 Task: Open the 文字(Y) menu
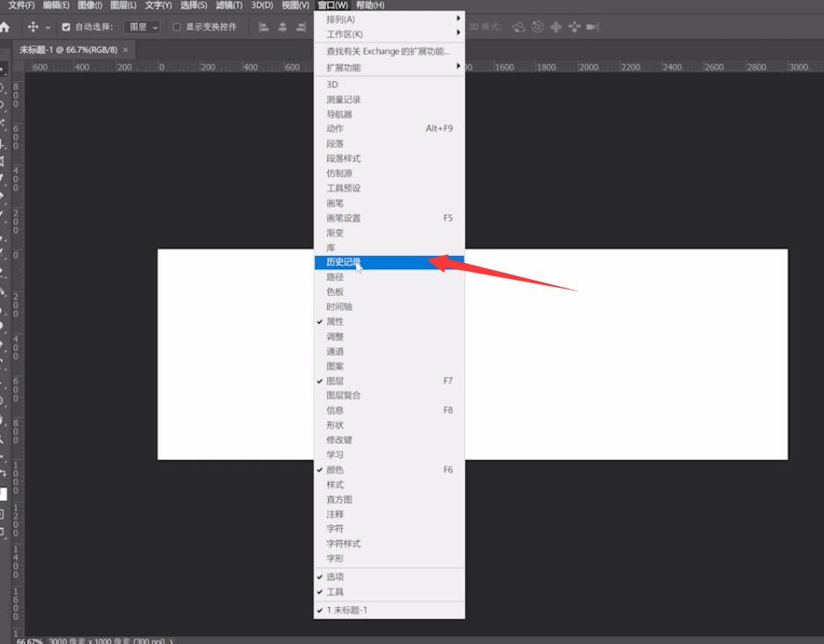tap(158, 5)
